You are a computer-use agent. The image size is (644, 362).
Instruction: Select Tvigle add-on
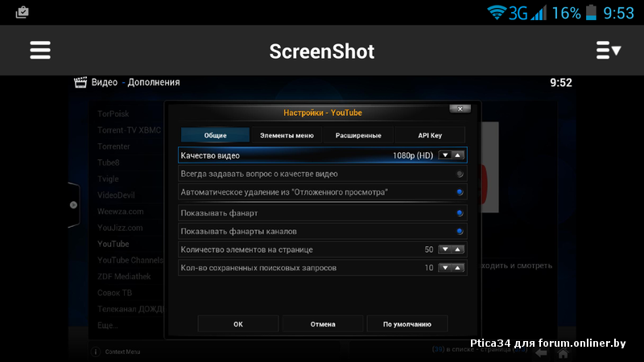tap(108, 179)
